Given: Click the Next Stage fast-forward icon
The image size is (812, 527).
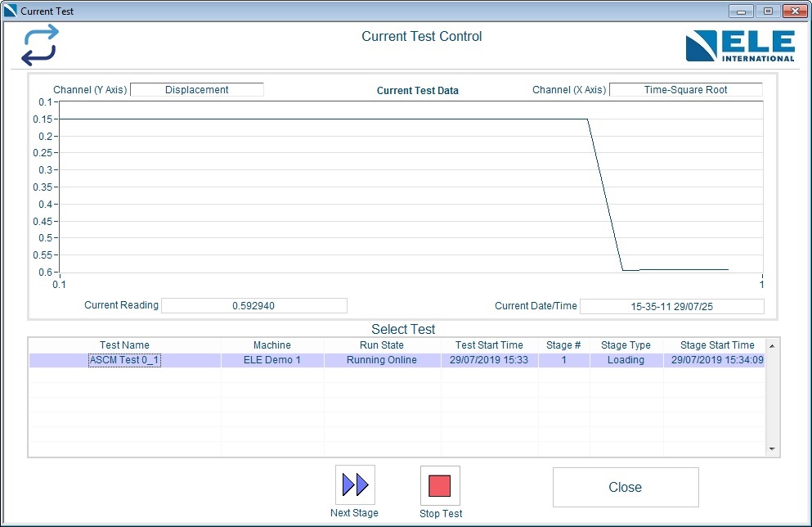Looking at the screenshot, I should (355, 485).
